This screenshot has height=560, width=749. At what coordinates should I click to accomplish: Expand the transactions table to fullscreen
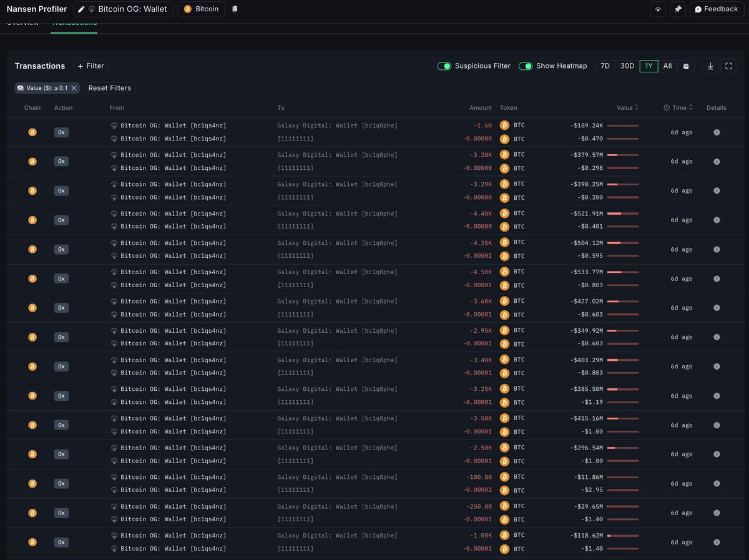point(728,66)
